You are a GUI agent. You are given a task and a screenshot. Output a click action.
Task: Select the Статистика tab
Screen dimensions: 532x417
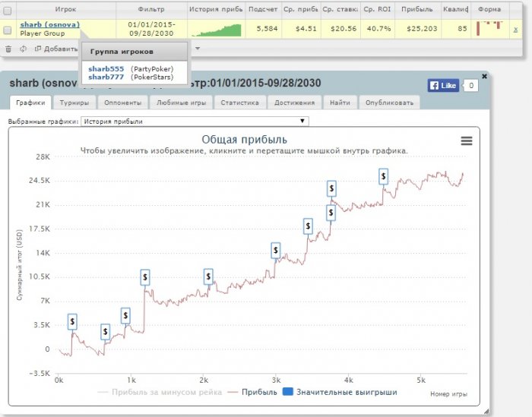(x=240, y=103)
